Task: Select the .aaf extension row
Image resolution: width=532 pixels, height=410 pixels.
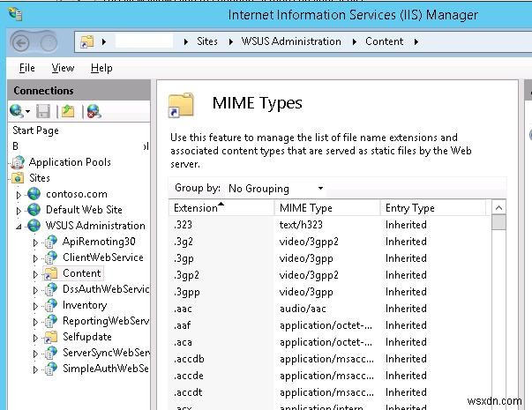Action: [x=330, y=325]
